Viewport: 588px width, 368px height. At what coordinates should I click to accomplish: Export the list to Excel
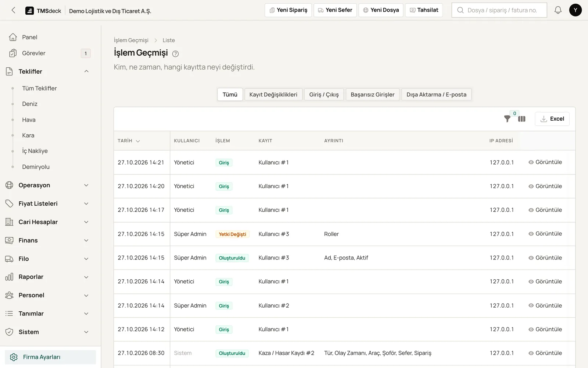[552, 119]
